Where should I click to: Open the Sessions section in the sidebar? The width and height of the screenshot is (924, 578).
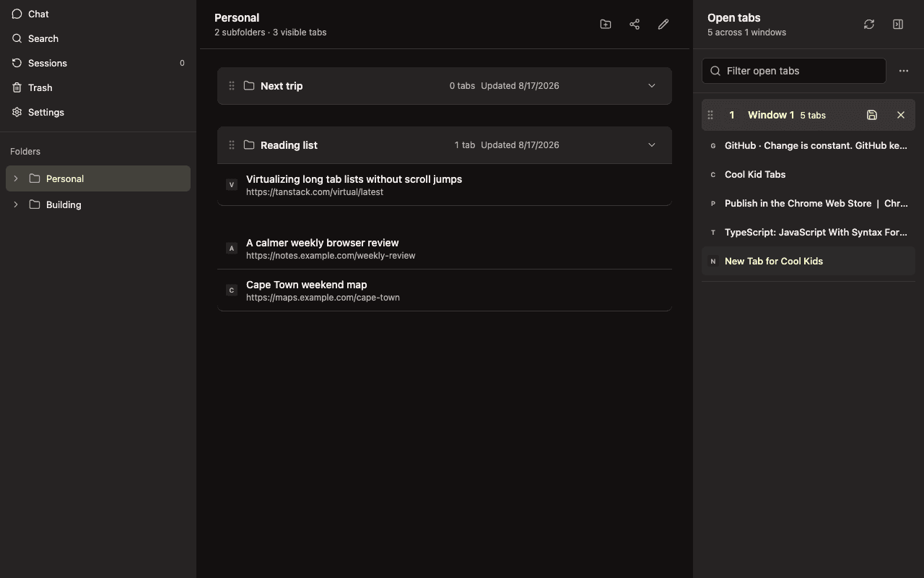[98, 63]
